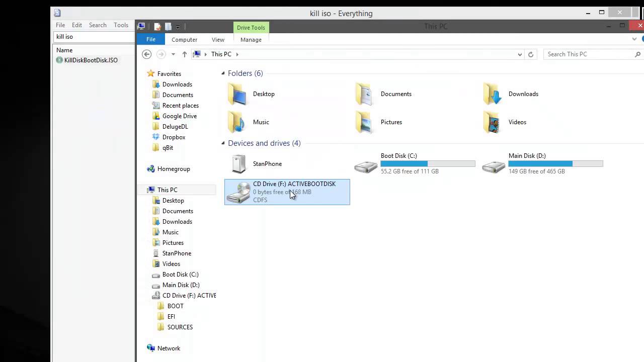The height and width of the screenshot is (362, 644).
Task: Open the Search menu in Everything window
Action: pyautogui.click(x=98, y=25)
